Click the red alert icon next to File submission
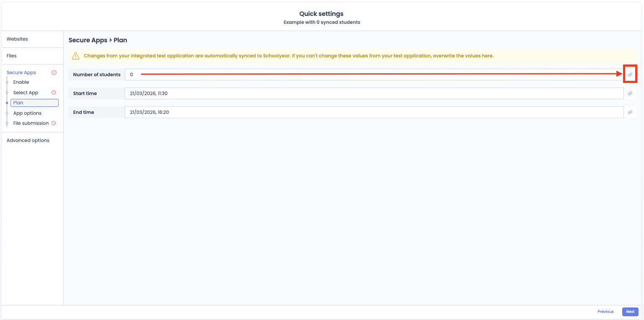Screen dimensions: 644x320 (x=54, y=123)
